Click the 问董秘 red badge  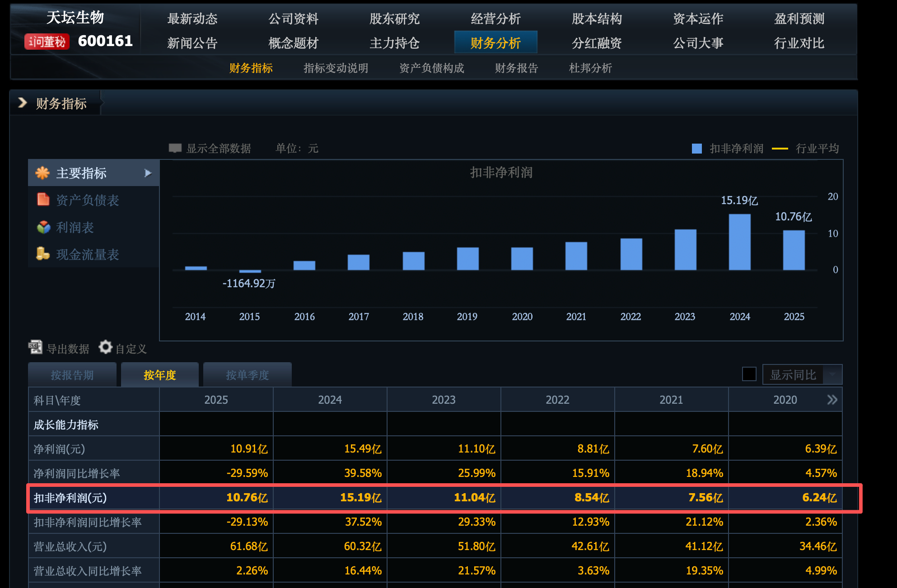coord(47,42)
